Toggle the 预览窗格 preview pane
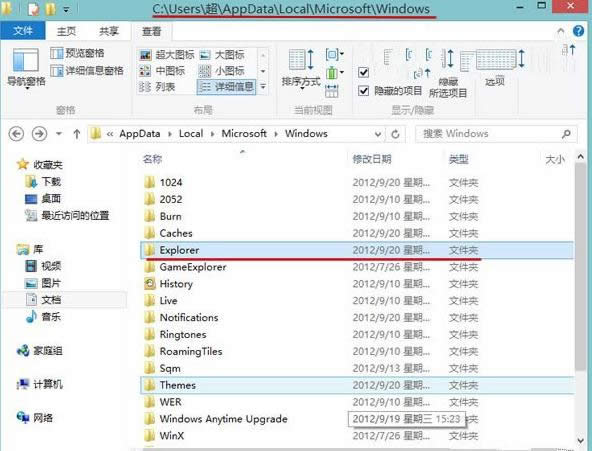592x451 pixels. pos(77,53)
